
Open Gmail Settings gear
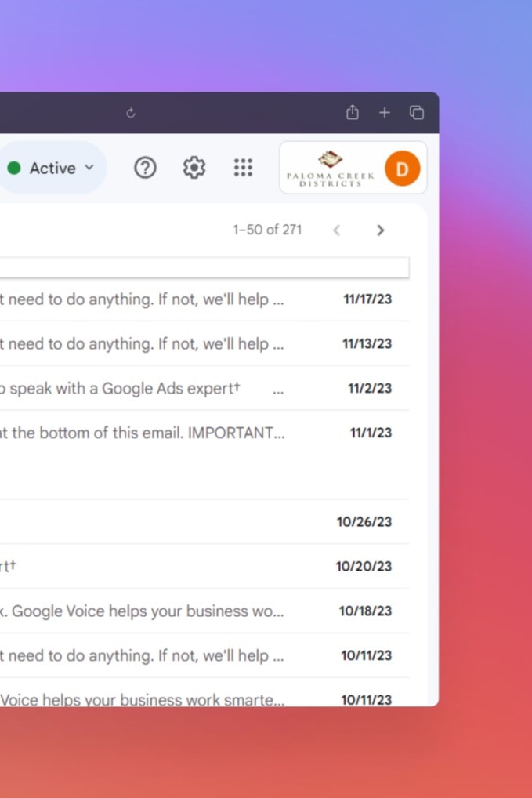coord(194,168)
